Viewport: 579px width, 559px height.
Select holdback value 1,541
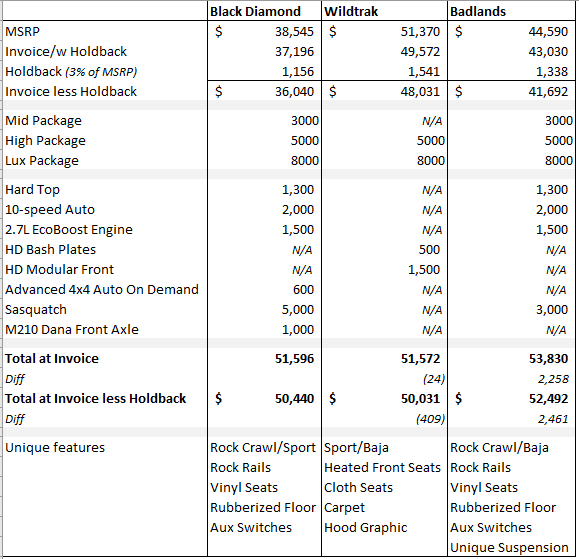[424, 71]
